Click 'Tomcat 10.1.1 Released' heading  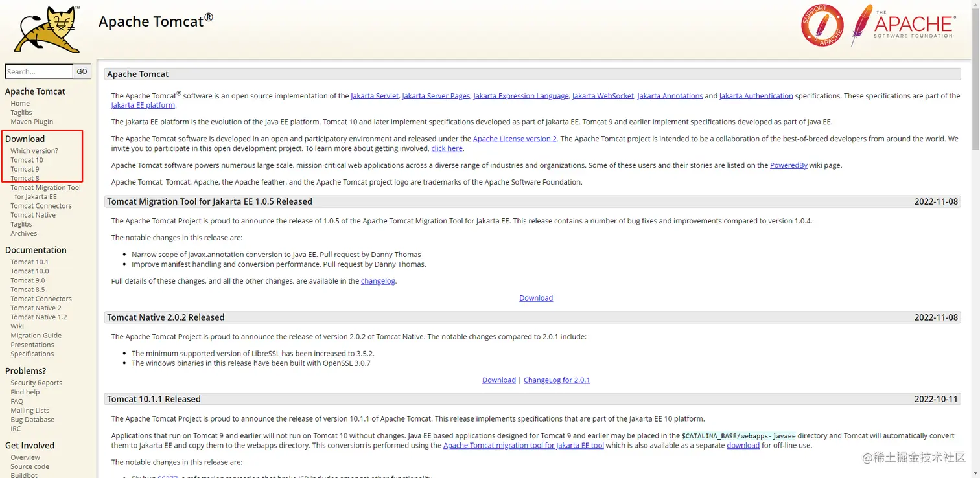point(154,399)
